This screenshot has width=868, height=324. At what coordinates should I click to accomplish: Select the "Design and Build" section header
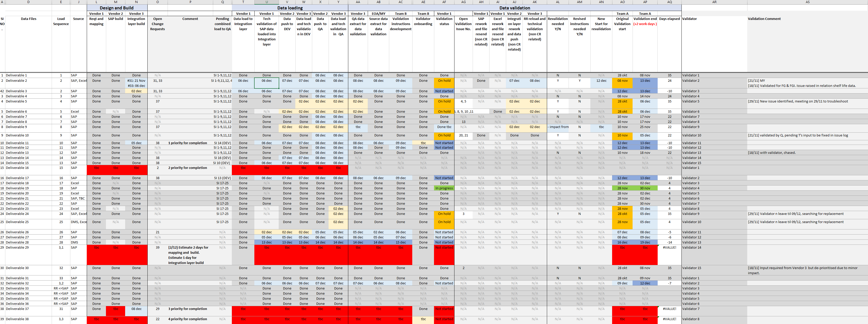[x=117, y=8]
